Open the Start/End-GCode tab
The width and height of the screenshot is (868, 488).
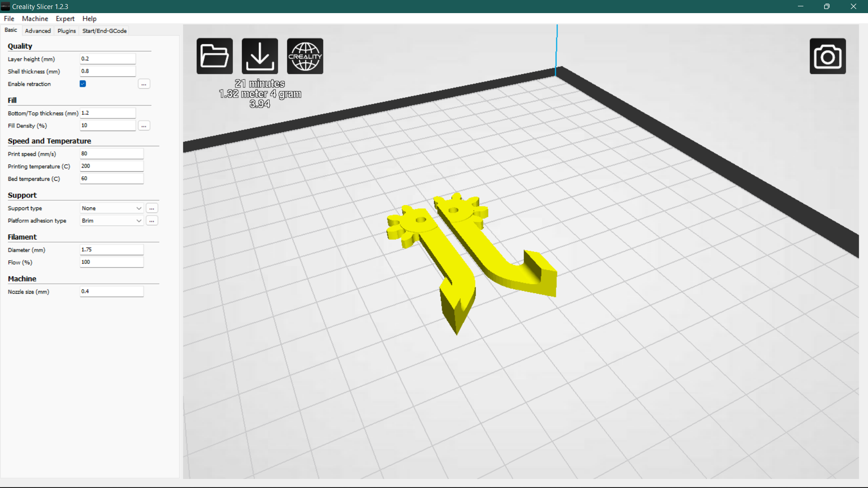[104, 30]
